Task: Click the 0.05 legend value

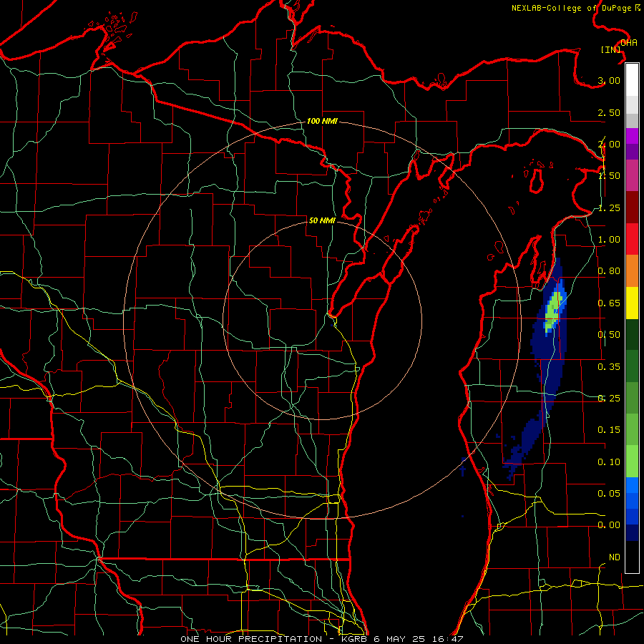Action: point(609,493)
